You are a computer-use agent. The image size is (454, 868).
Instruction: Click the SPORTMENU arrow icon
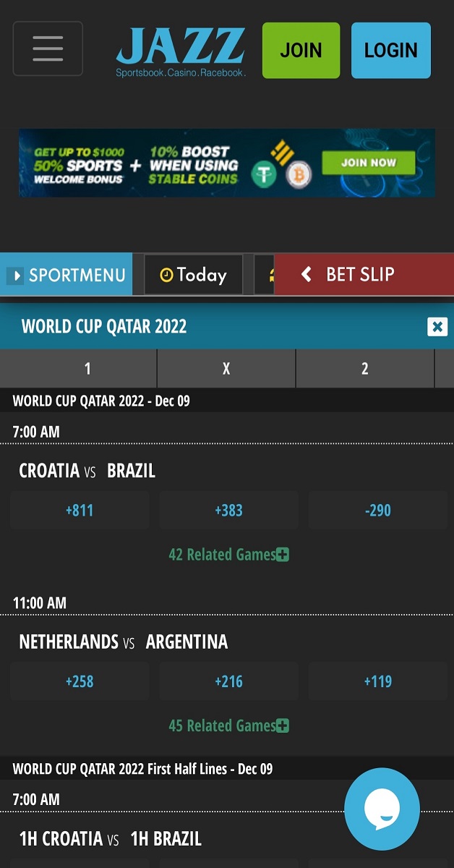pos(15,276)
